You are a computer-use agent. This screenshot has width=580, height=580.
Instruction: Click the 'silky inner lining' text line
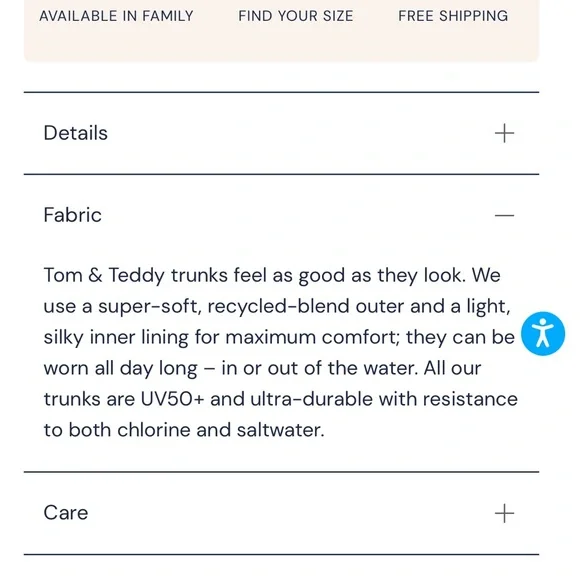click(279, 337)
